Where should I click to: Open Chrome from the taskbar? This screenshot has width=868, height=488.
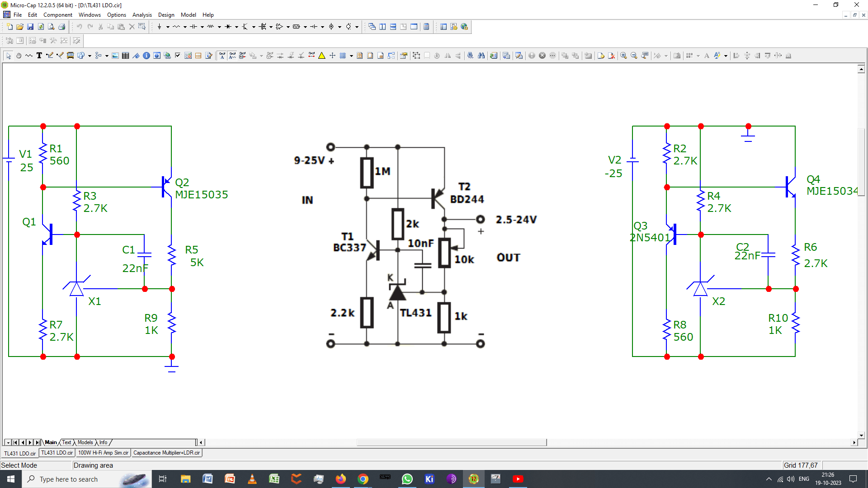(x=363, y=479)
